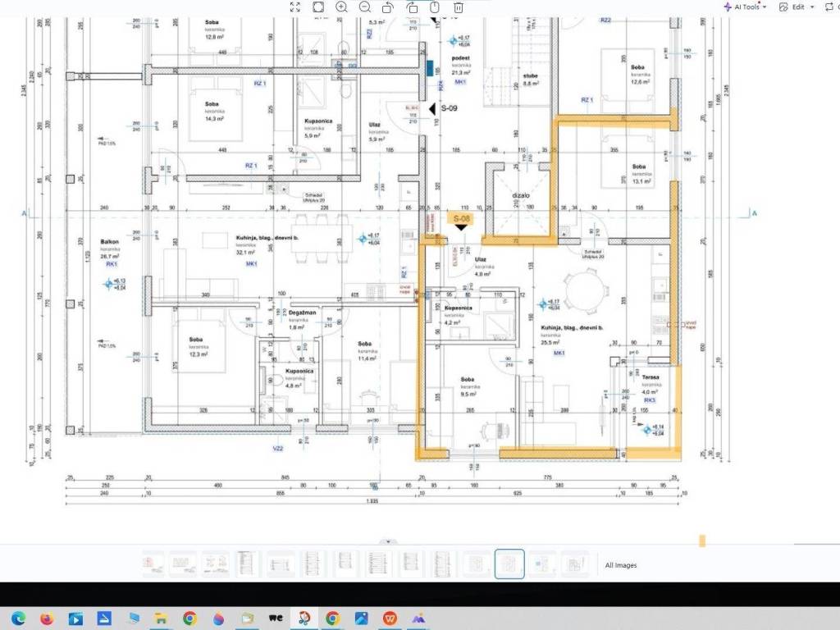840x630 pixels.
Task: Click the All Images button
Action: (x=620, y=565)
